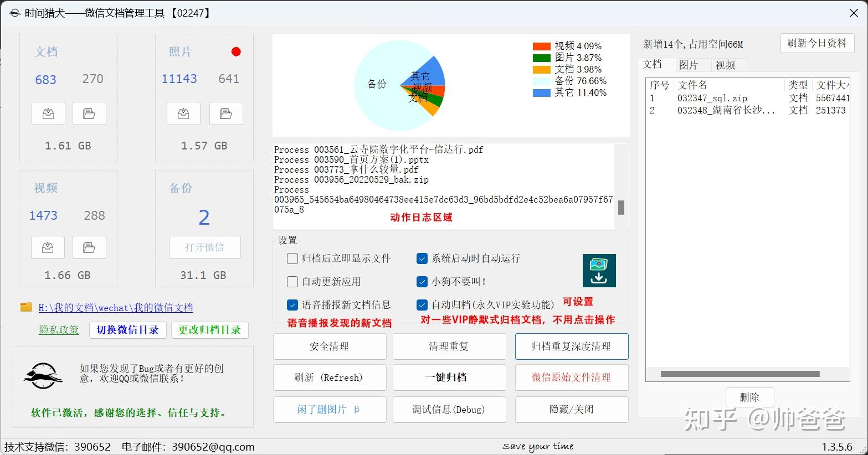Disable 语音播报新文档信息 checkbox
This screenshot has width=868, height=455.
pos(292,305)
